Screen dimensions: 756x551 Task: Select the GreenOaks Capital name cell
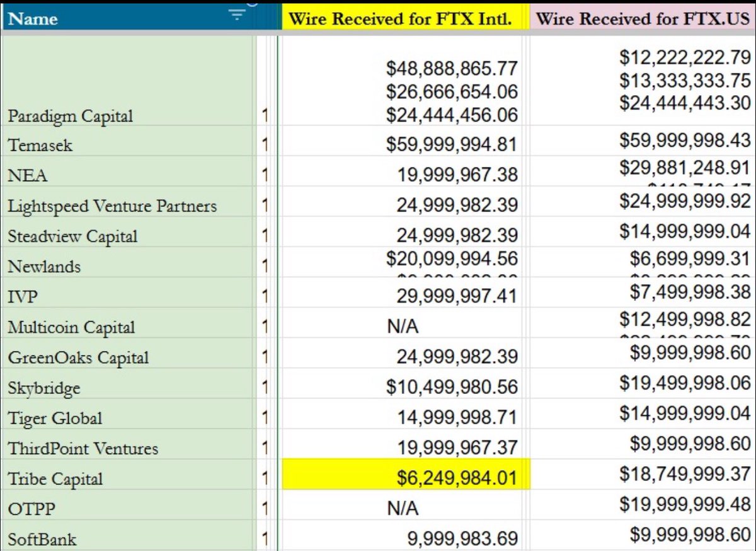coord(79,357)
